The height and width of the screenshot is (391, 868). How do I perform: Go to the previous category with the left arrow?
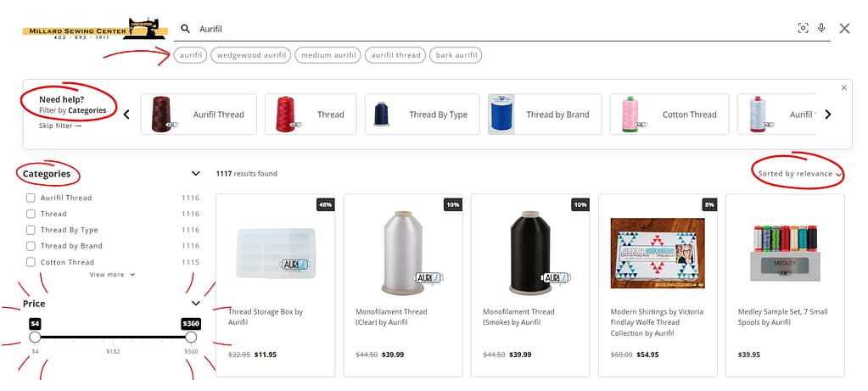[x=126, y=115]
